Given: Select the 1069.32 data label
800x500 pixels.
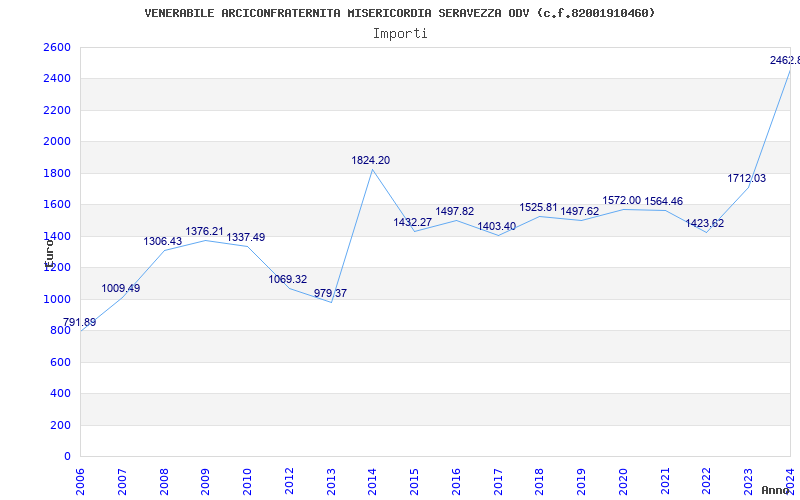Looking at the screenshot, I should 288,279.
